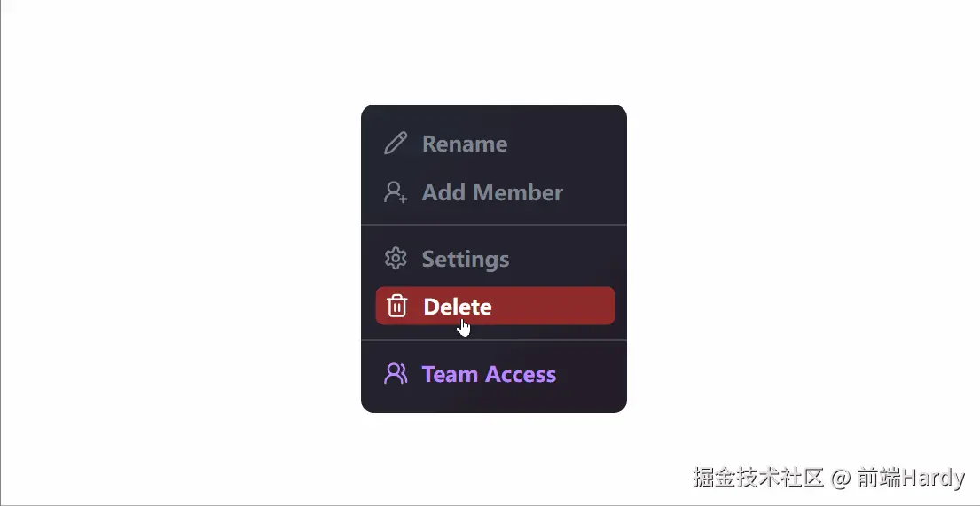Open the Settings menu entry

pos(466,259)
